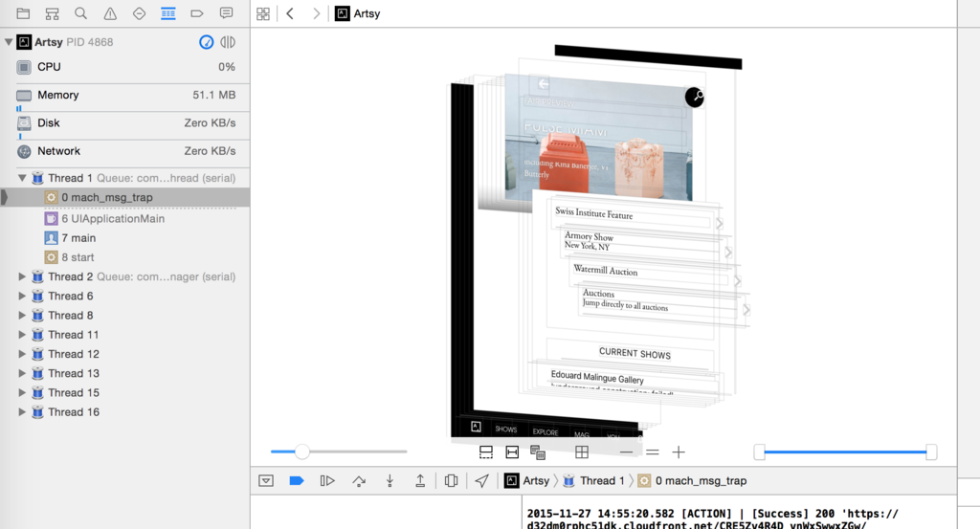Open Artsy process in debug jump bar
The width and height of the screenshot is (980, 529).
point(527,481)
